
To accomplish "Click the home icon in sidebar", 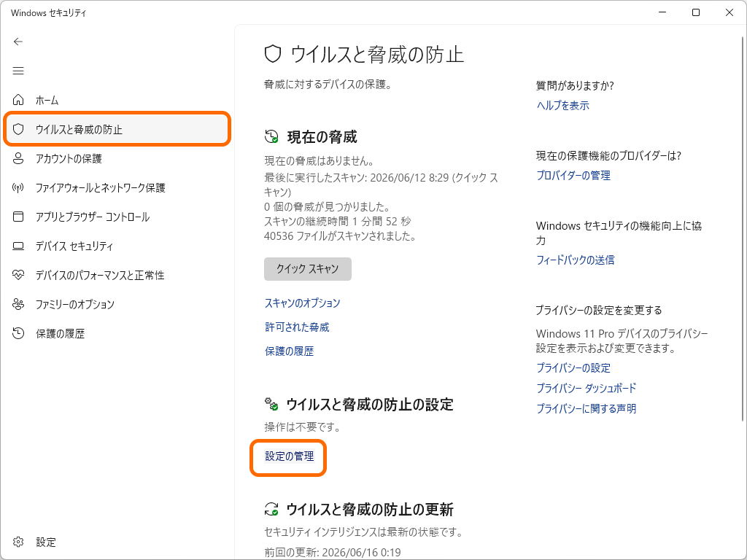I will 18,100.
